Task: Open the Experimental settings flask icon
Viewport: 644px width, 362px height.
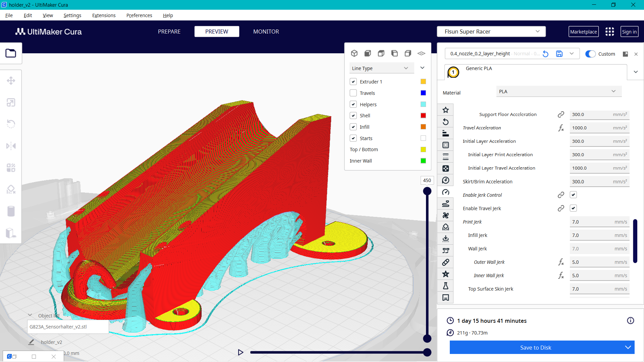Action: (445, 286)
